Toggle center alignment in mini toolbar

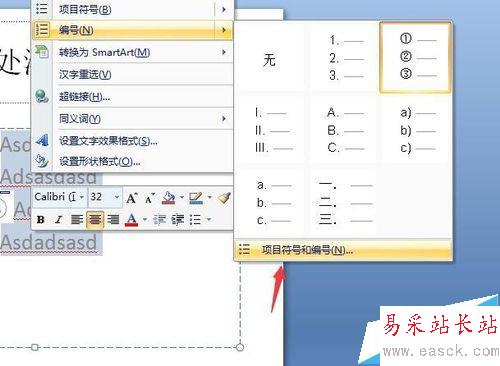coord(95,220)
